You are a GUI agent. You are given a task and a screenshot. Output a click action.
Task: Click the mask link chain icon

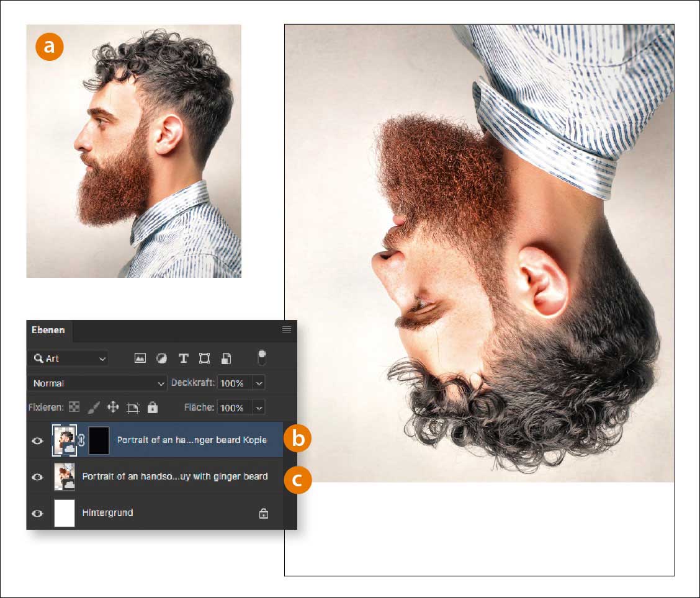82,440
